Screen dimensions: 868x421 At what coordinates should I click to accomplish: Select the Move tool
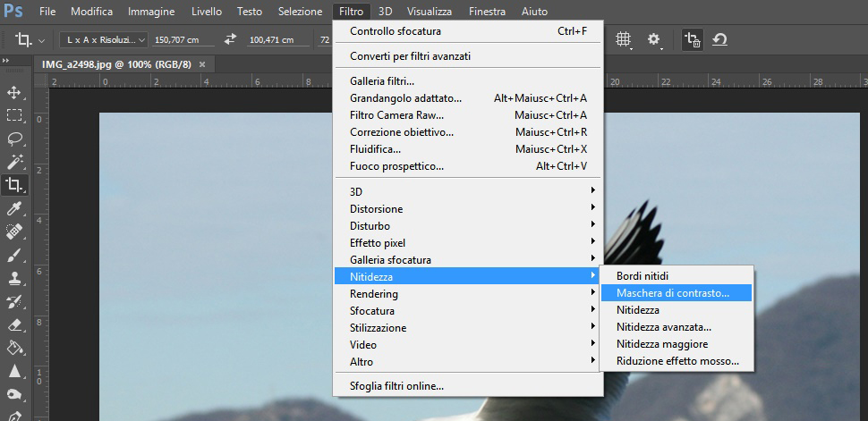click(13, 92)
